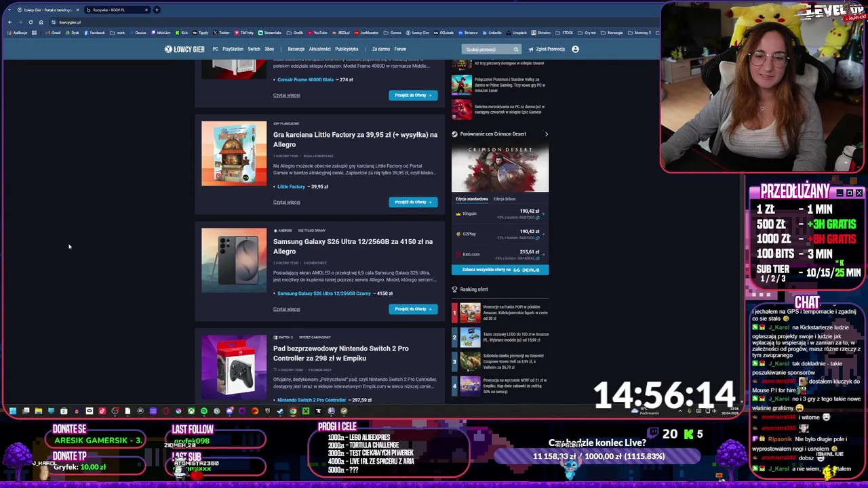The width and height of the screenshot is (868, 488).
Task: Click Przejdź do Oferty for Samsung Galaxy S26
Action: click(x=413, y=309)
